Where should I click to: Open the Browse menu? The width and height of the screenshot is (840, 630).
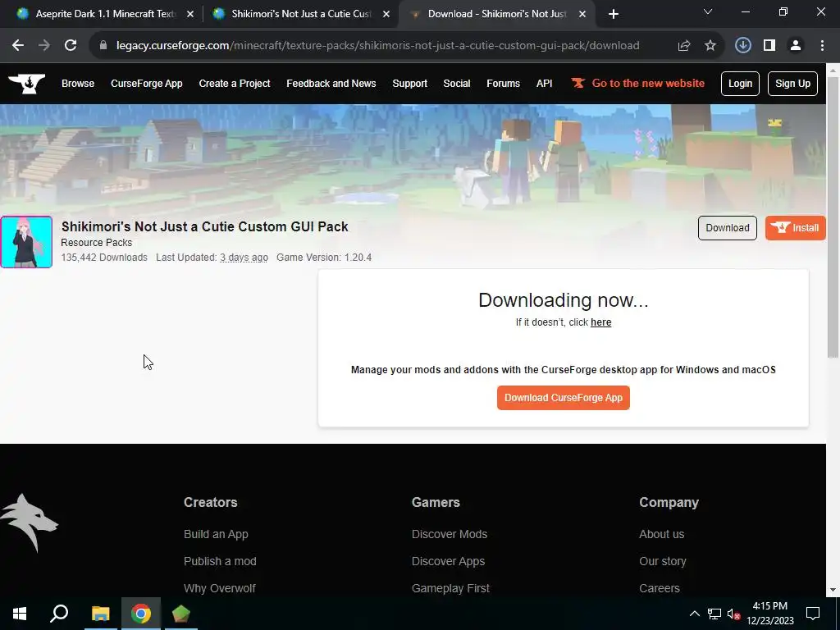coord(78,84)
